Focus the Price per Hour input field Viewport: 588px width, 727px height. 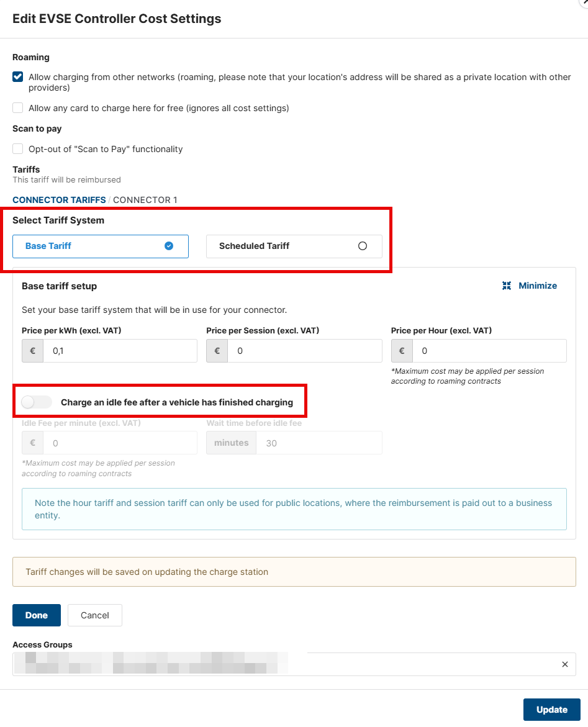click(x=489, y=351)
